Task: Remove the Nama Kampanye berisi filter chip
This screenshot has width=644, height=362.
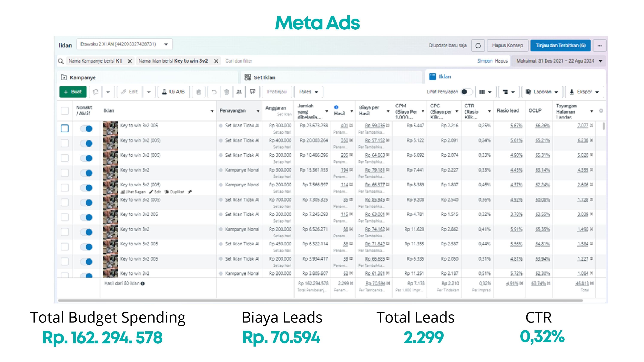Action: click(x=130, y=61)
